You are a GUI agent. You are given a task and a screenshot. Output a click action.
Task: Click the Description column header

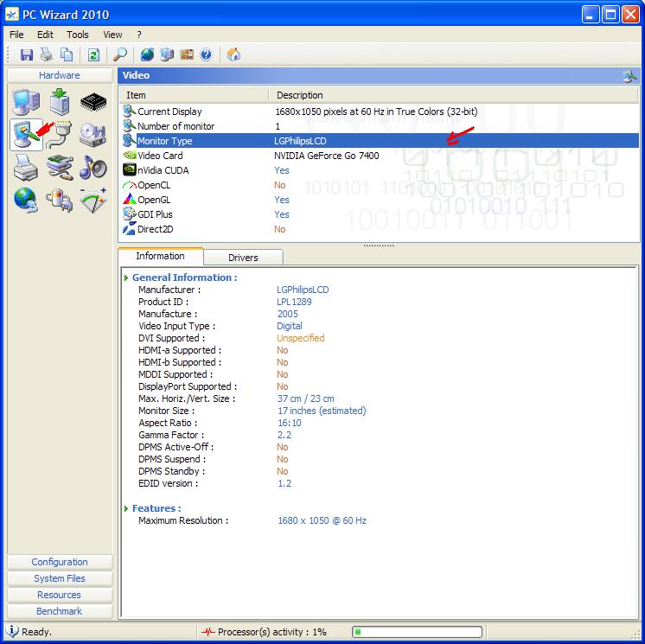[x=453, y=95]
